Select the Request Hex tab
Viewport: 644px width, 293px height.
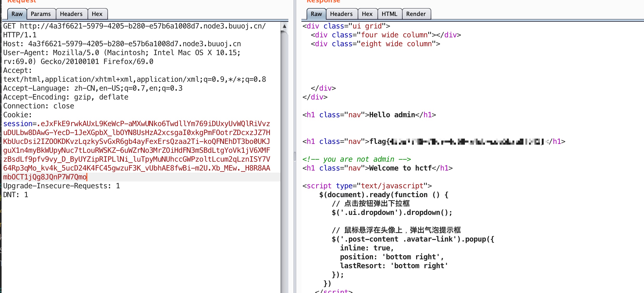click(97, 14)
